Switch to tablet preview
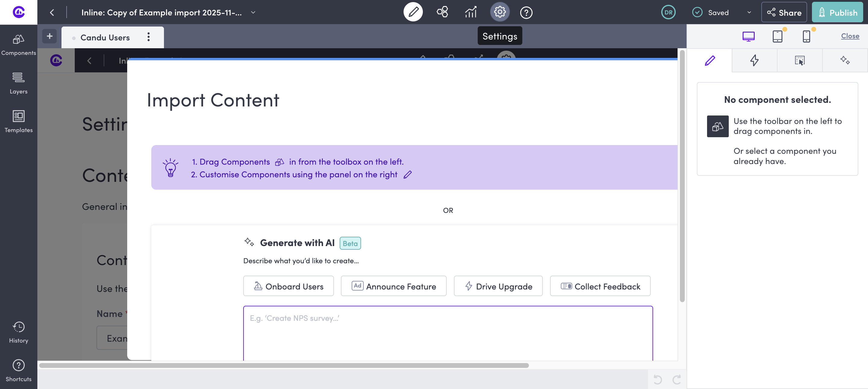The image size is (868, 389). [x=777, y=36]
